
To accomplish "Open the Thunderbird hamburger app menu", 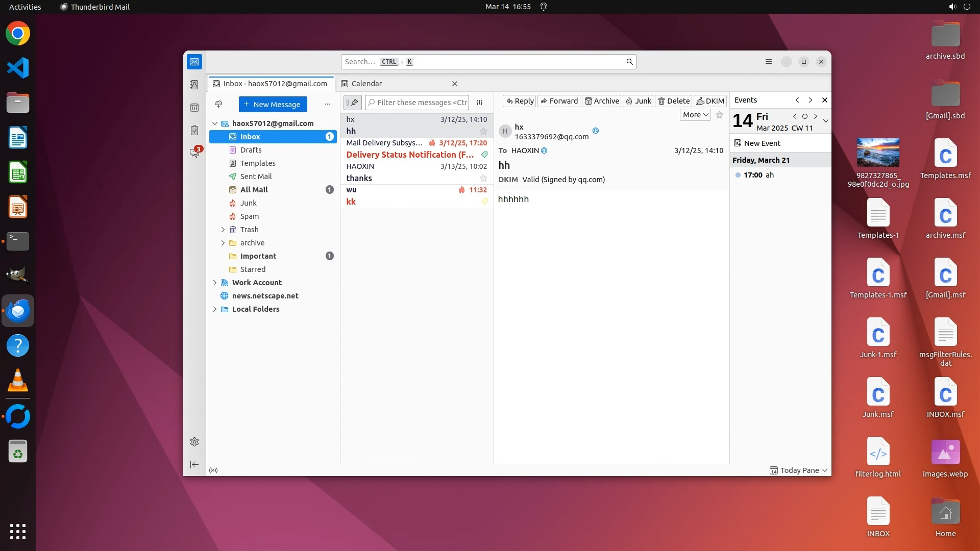I will (769, 62).
